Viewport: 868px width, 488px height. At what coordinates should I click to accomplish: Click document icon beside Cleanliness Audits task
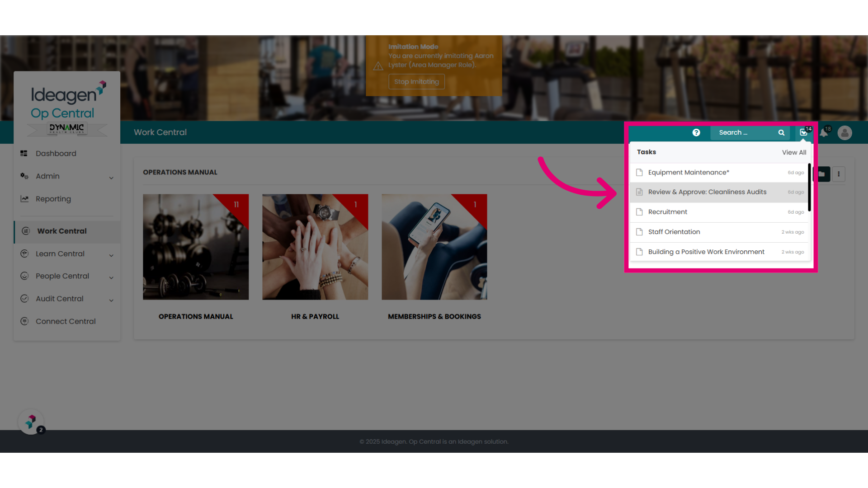(639, 192)
